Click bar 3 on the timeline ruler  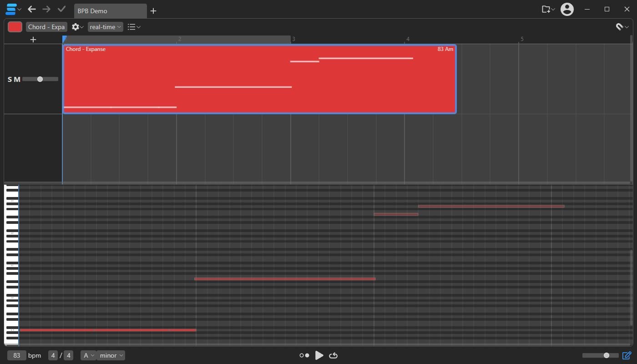tap(293, 39)
